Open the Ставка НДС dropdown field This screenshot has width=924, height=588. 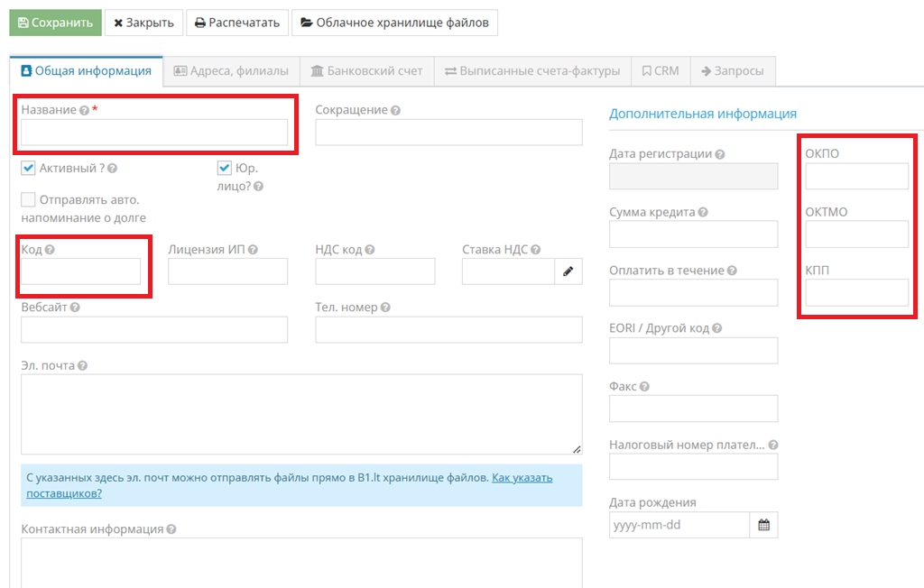[507, 271]
